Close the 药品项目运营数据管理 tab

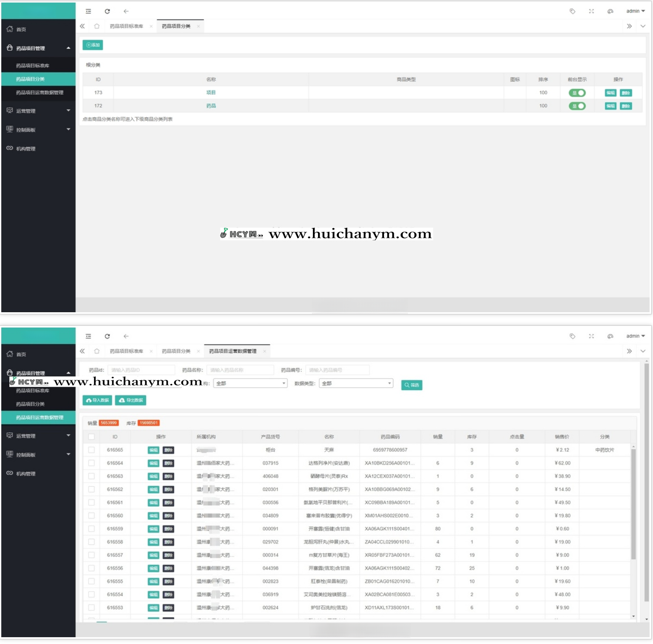[265, 351]
